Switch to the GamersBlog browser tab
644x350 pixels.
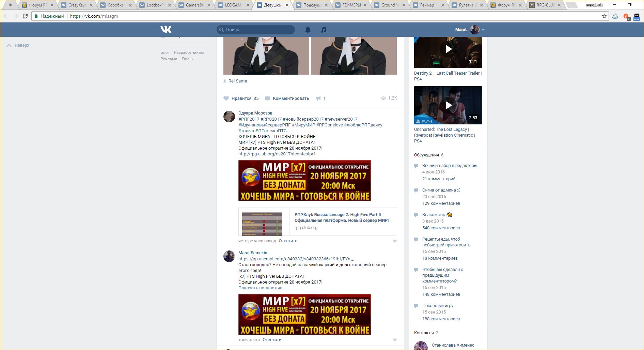194,5
